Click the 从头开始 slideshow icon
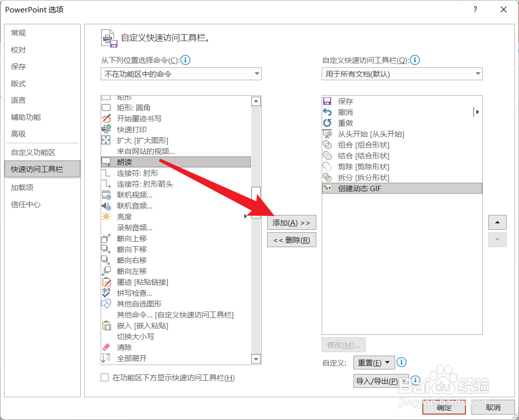The height and width of the screenshot is (420, 519). [x=327, y=134]
